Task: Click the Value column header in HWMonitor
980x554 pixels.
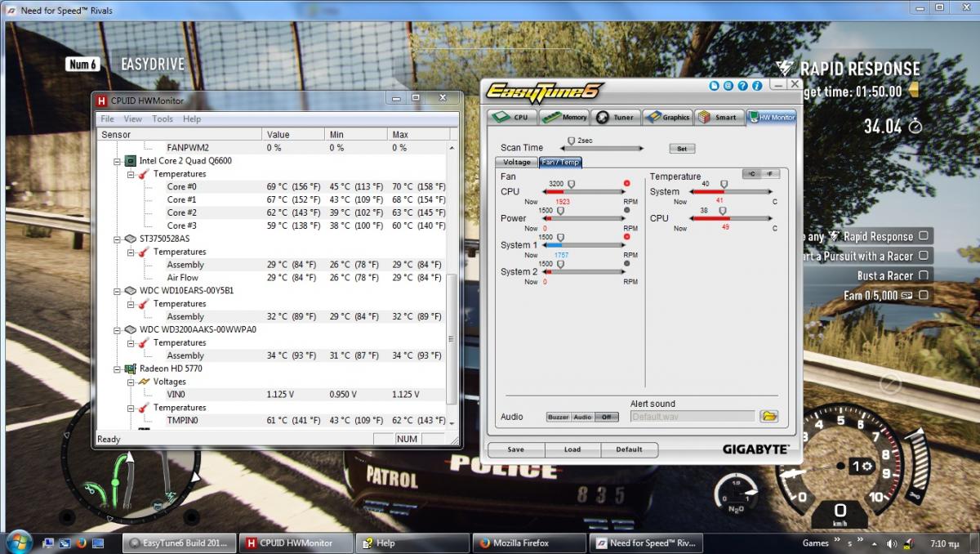Action: (x=293, y=134)
